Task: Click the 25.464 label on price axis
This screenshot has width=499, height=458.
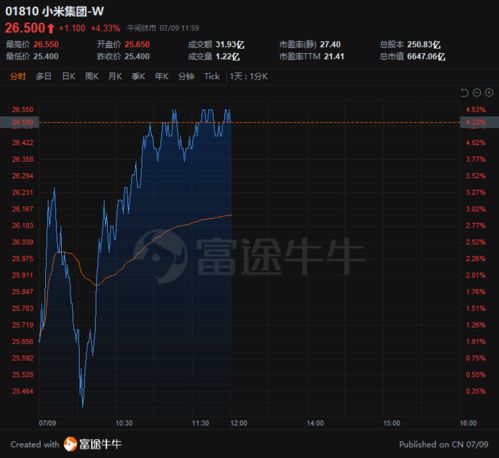Action: click(23, 391)
